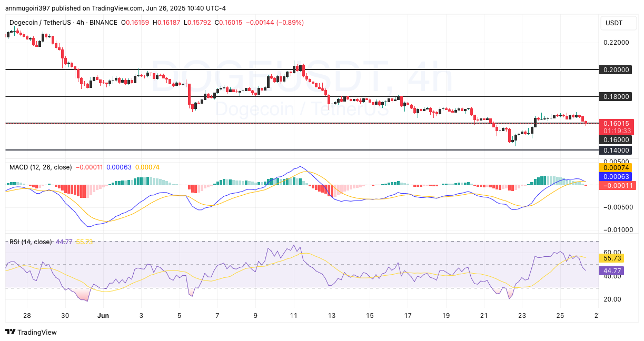Select the red 0.16015 current price label

(x=617, y=123)
